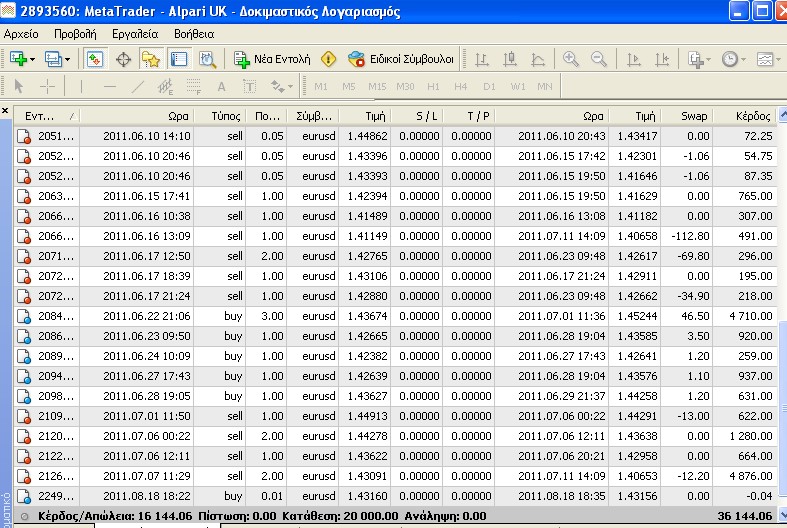Select the order row with profit 4 876.00
This screenshot has width=787, height=528.
pos(396,476)
